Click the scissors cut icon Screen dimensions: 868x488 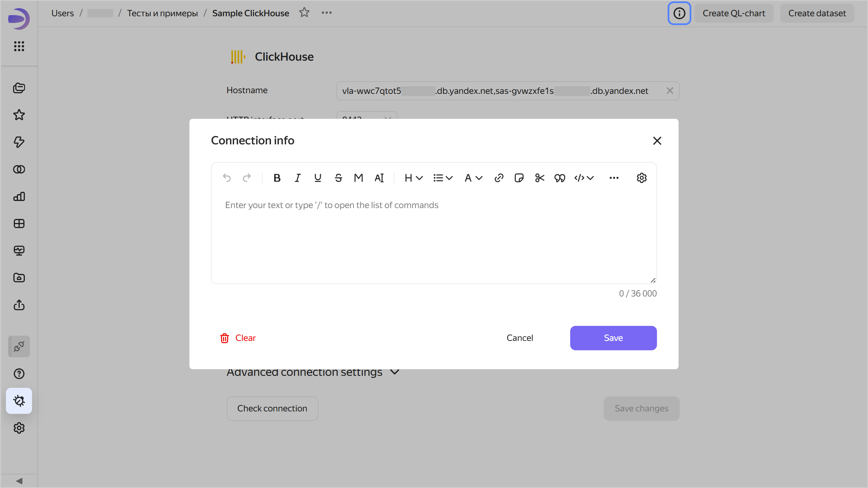pos(539,178)
